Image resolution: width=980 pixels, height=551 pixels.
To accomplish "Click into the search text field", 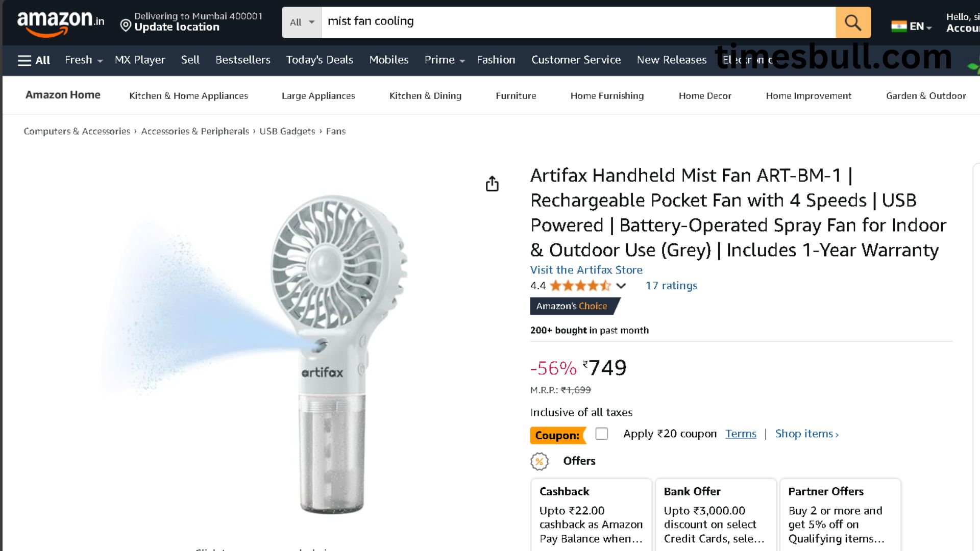I will click(x=577, y=22).
